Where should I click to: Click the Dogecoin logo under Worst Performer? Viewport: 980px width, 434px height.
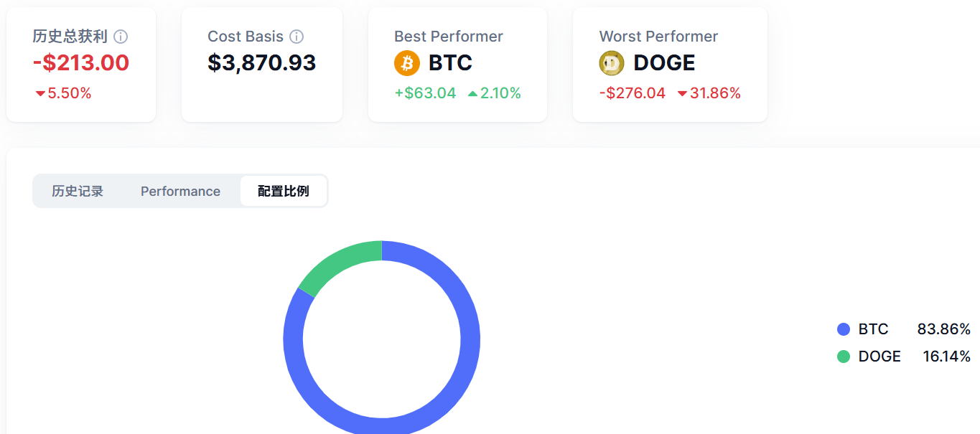pos(612,63)
